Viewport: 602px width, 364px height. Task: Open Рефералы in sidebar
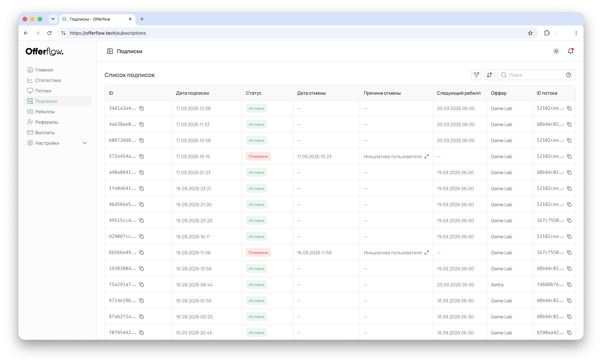pyautogui.click(x=57, y=122)
